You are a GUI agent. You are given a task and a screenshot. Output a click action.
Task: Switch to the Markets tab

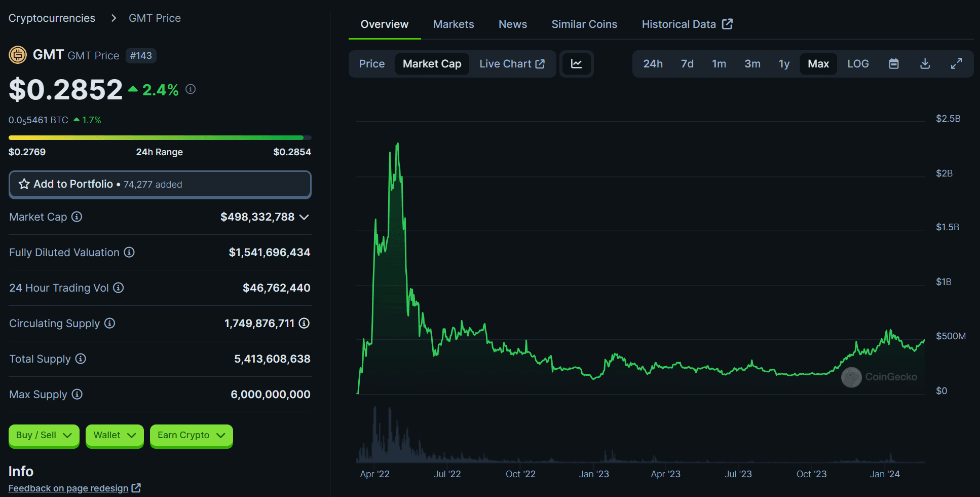454,24
